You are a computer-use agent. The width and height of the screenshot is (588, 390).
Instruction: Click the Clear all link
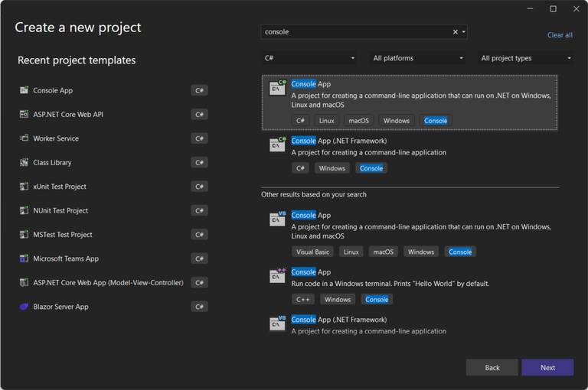(x=560, y=35)
